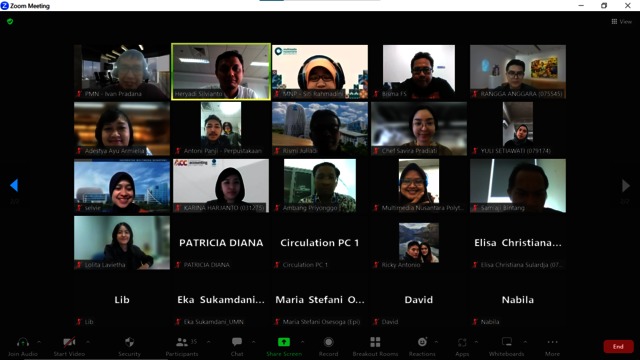
Task: Click the Zoom Meeting title bar logo
Action: click(4, 5)
